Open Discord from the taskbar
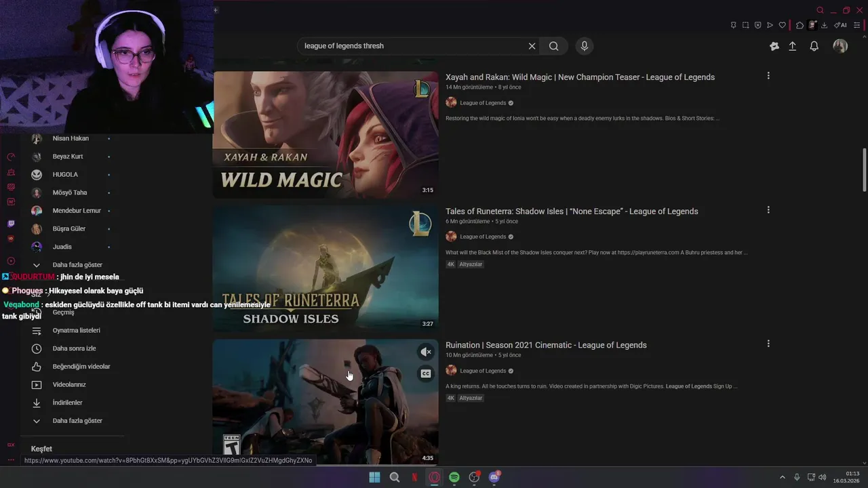This screenshot has width=868, height=488. 494,477
